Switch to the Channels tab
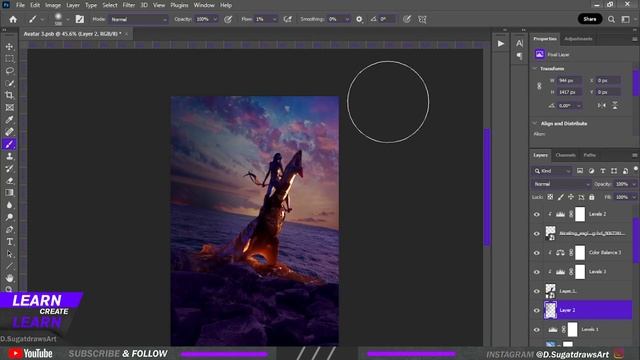The width and height of the screenshot is (640, 360). (565, 155)
